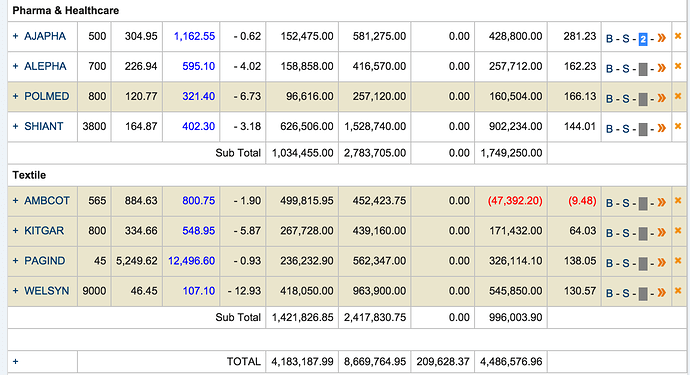Click orange double-arrow in POLMED row

pos(661,98)
